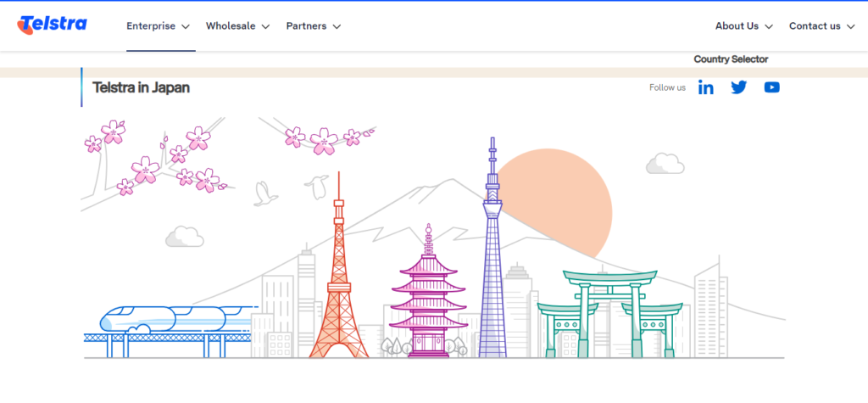Open Telstra's LinkedIn page icon
This screenshot has height=403, width=868.
(x=705, y=87)
